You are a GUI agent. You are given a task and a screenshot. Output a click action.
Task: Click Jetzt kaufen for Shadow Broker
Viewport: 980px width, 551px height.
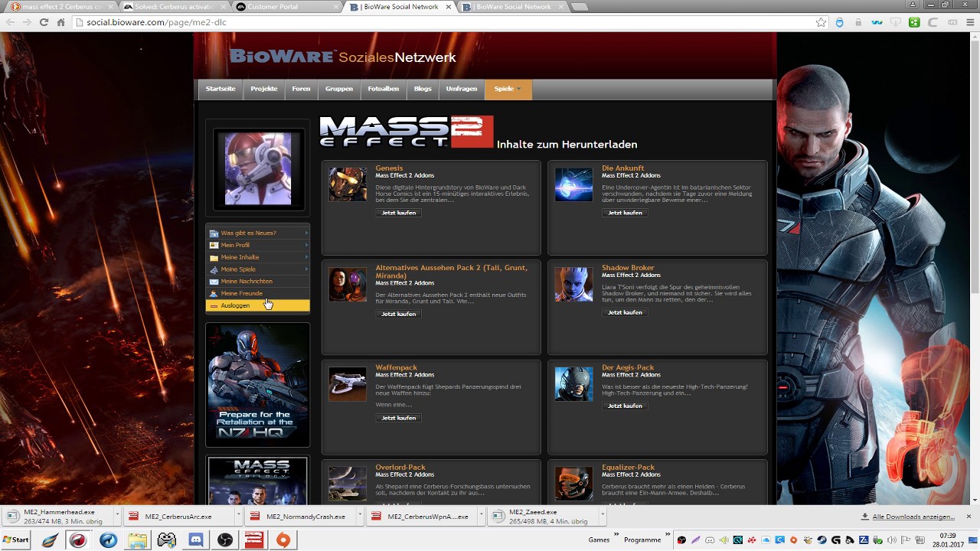625,312
